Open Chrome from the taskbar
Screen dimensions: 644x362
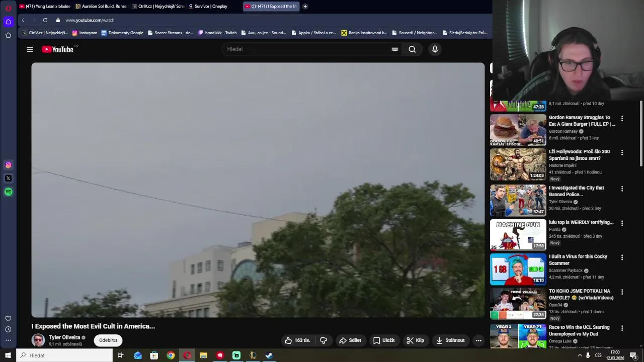pyautogui.click(x=171, y=355)
